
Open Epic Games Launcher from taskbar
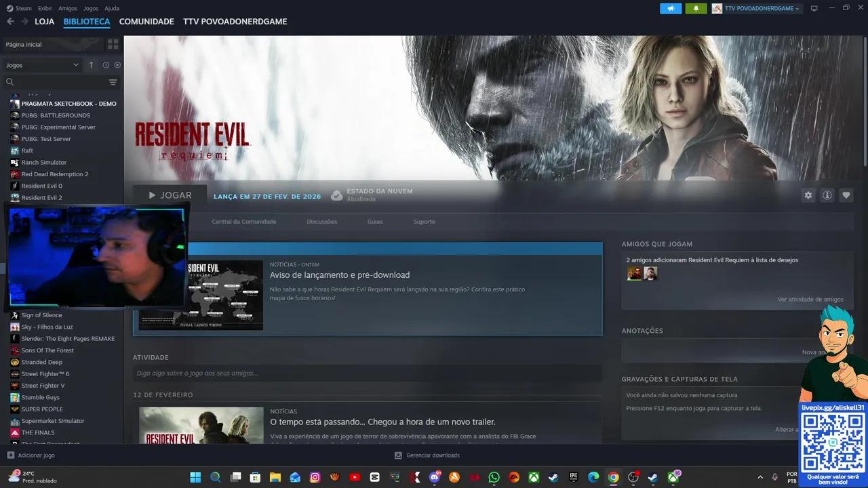(x=574, y=477)
